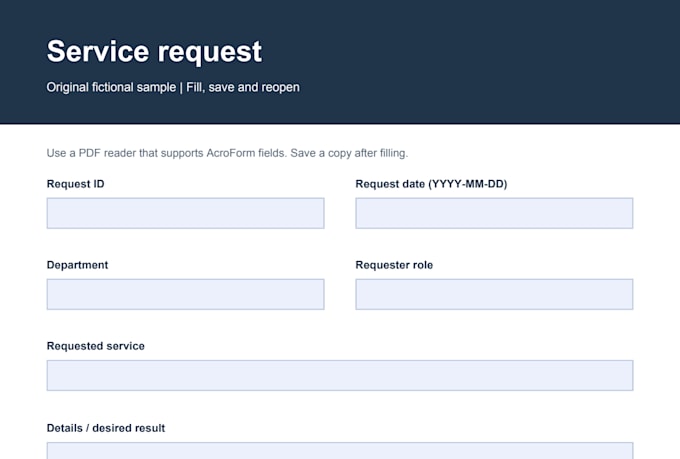Select the Department text field
This screenshot has width=680, height=459.
click(x=185, y=294)
